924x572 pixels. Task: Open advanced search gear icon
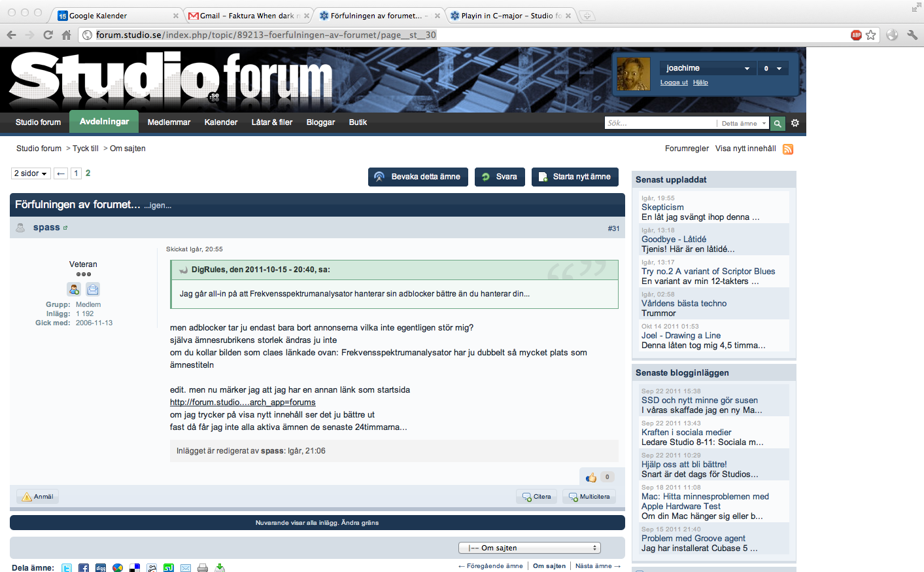pyautogui.click(x=795, y=123)
